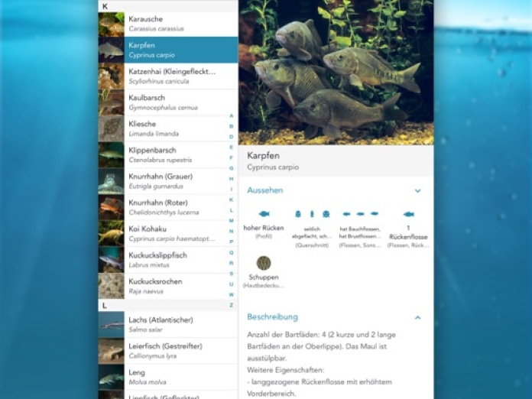Image resolution: width=532 pixels, height=399 pixels.
Task: Click the Kuckuckslippfisch thumbnail
Action: (x=112, y=260)
